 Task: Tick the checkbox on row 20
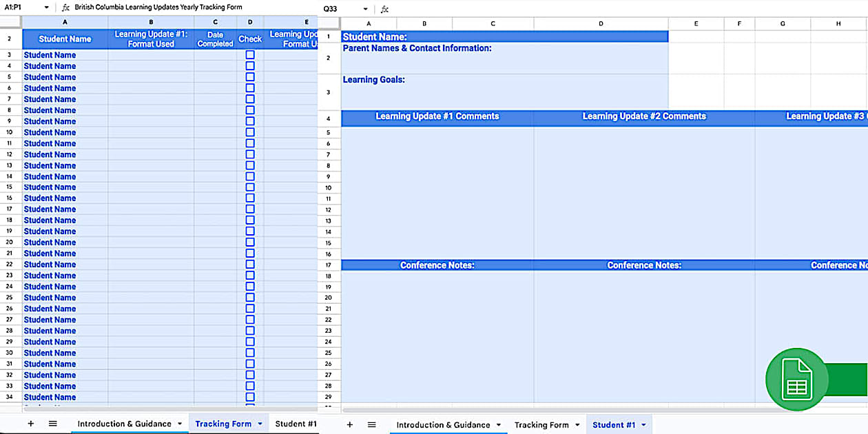click(250, 242)
